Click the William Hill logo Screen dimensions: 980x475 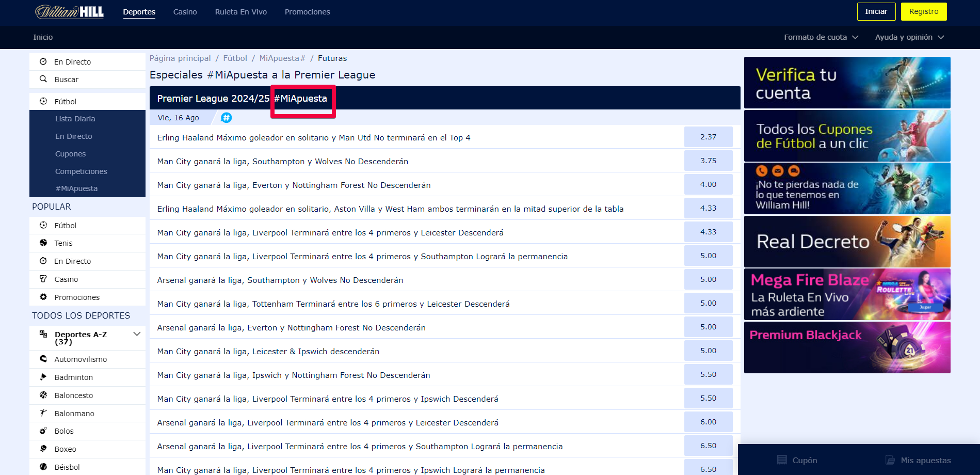click(x=69, y=12)
